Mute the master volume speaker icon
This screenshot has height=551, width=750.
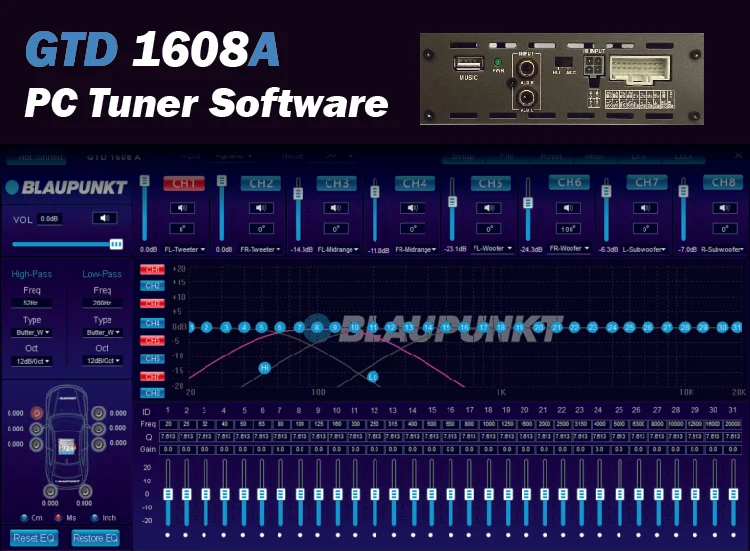105,218
